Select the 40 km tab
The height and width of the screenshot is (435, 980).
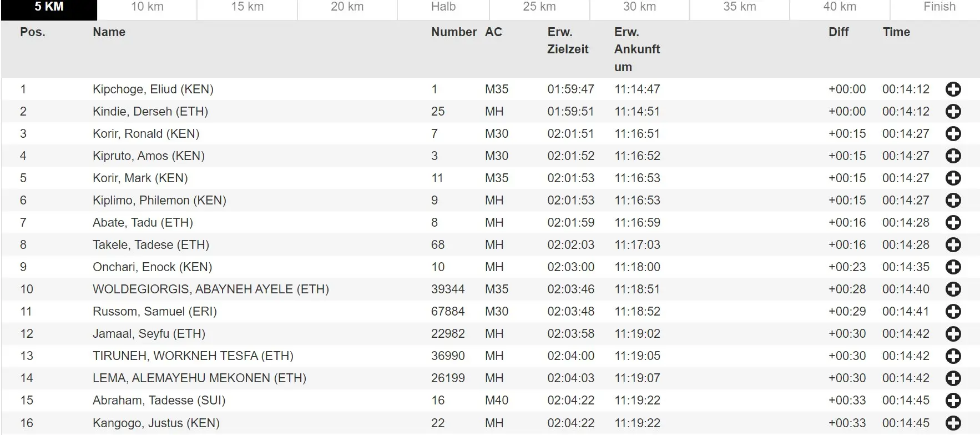pos(839,7)
